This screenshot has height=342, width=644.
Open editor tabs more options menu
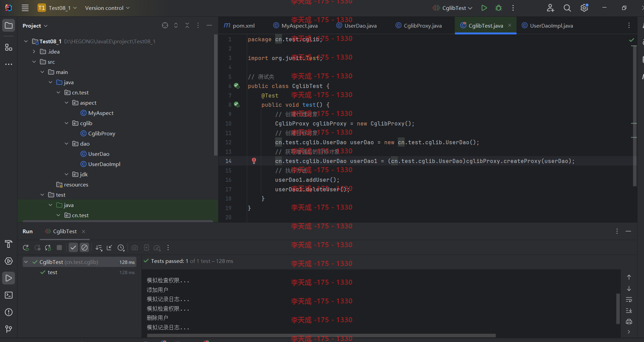[629, 26]
